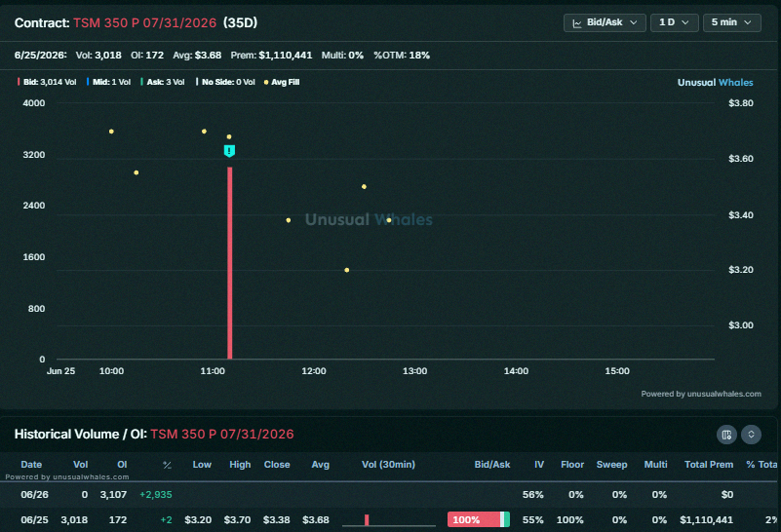The width and height of the screenshot is (781, 532).
Task: Click the lowest avg fill dot near $3.20
Action: tap(347, 270)
